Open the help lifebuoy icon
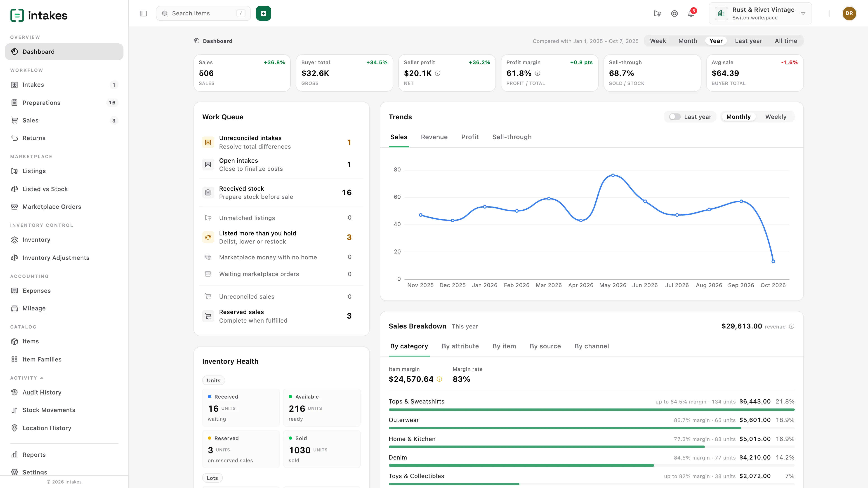The height and width of the screenshot is (488, 868). tap(674, 14)
